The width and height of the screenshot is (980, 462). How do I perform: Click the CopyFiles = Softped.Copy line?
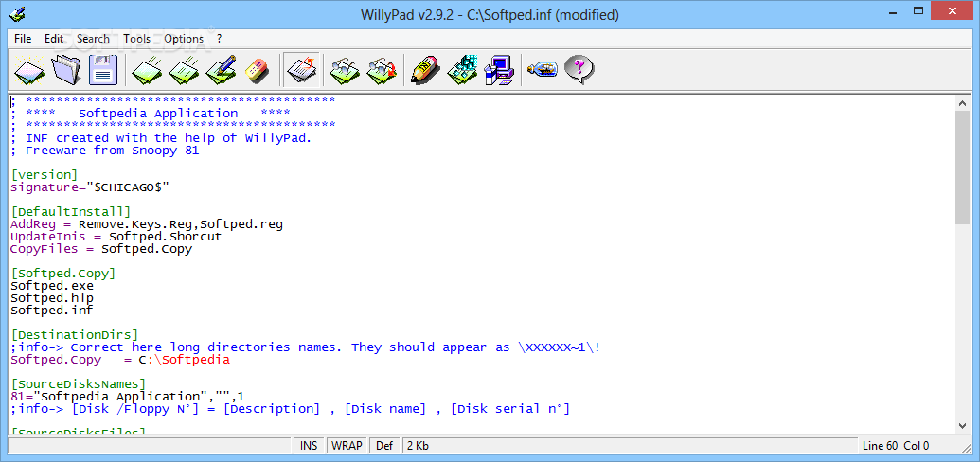[x=101, y=249]
